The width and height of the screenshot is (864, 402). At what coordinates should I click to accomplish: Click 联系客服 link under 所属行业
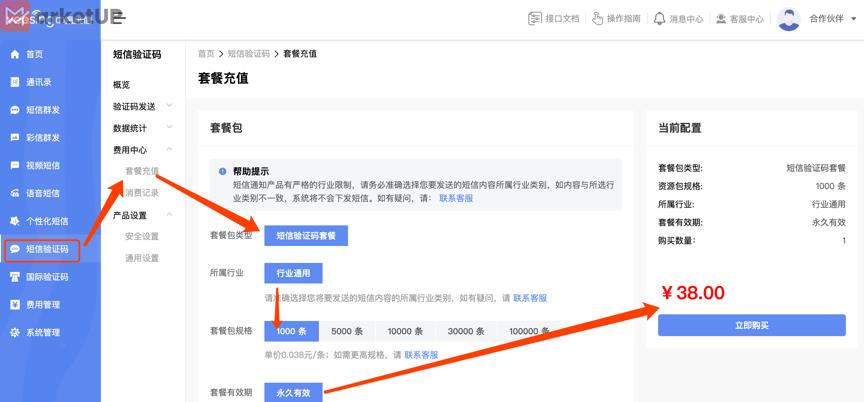coord(530,298)
